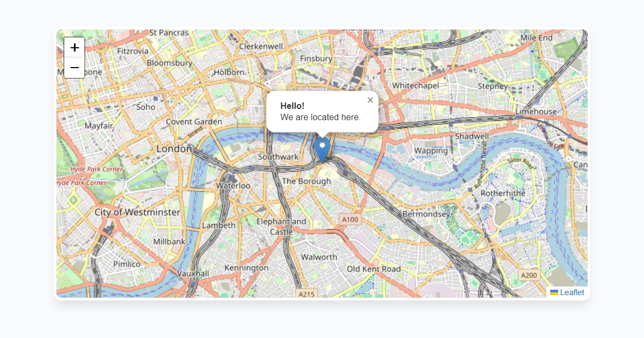Screen dimensions: 644x338
Task: Click the City of Westminster map label
Action: 137,212
